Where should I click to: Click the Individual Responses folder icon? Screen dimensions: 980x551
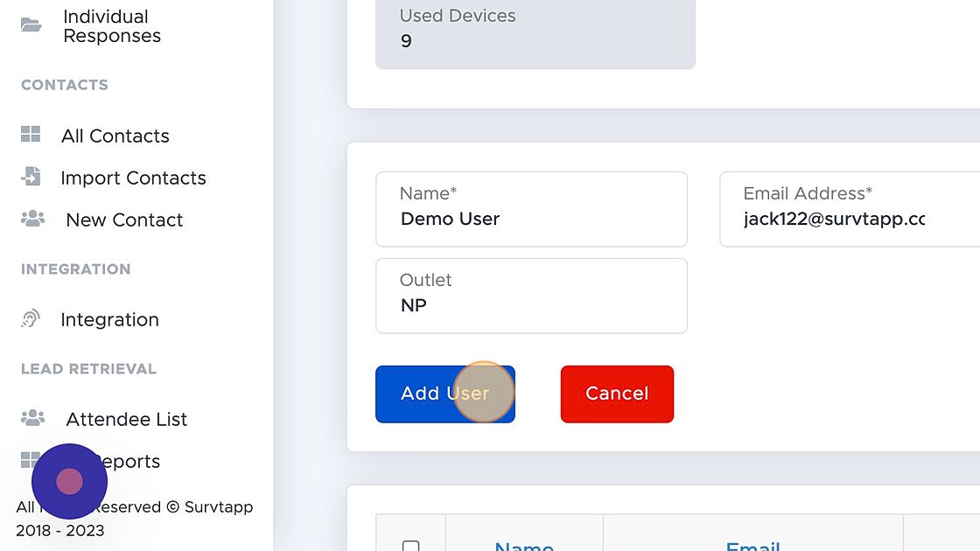click(31, 25)
